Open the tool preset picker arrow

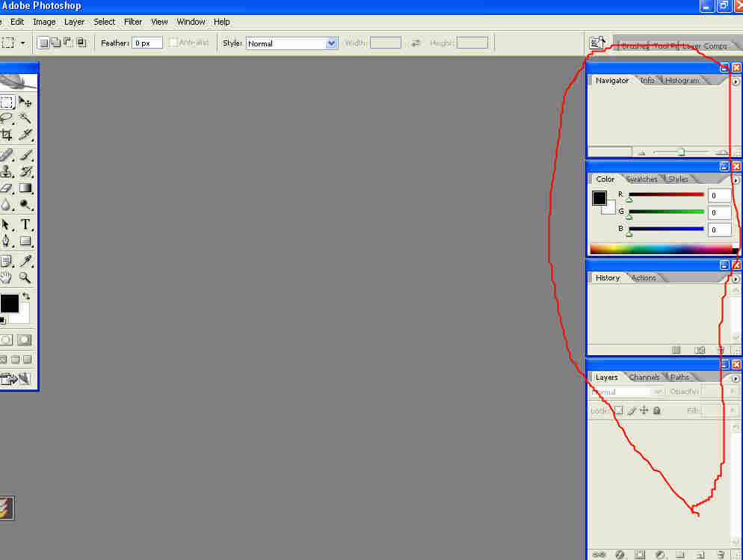(22, 43)
